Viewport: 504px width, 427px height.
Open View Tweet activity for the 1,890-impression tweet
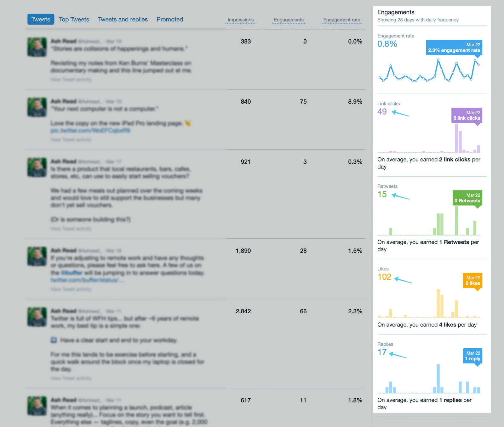pos(71,289)
